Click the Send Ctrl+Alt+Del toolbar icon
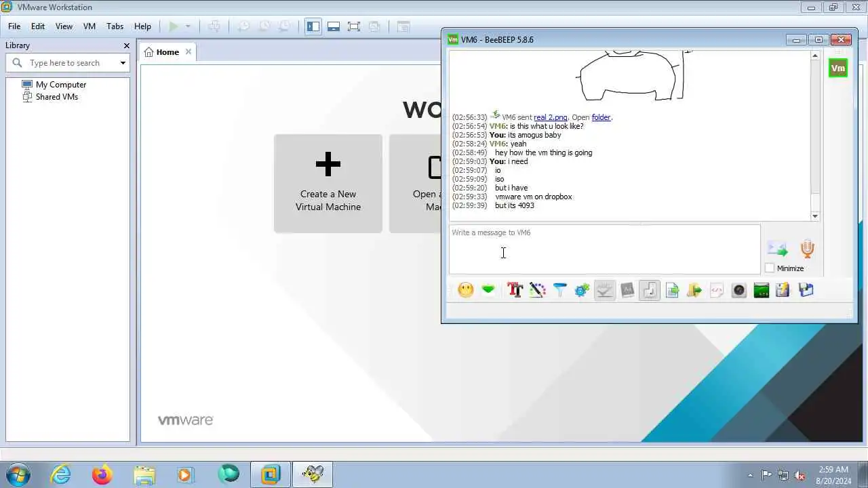The width and height of the screenshot is (868, 488). click(x=214, y=26)
